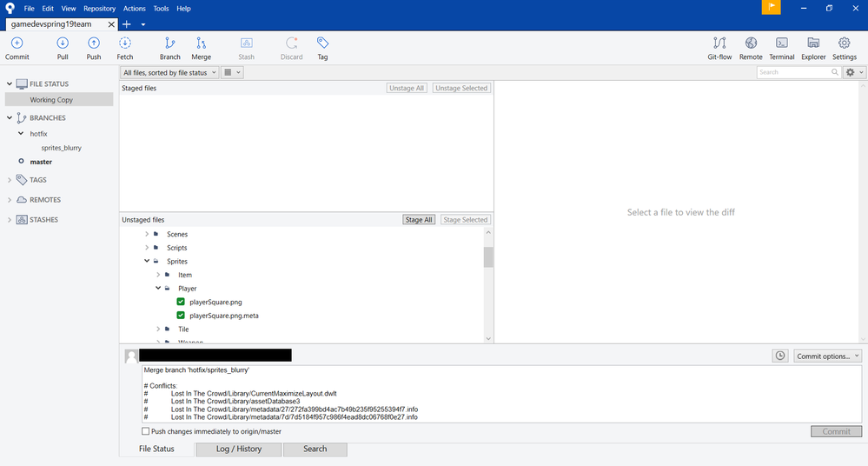
Task: Click the Unstage Selected button
Action: click(x=461, y=88)
